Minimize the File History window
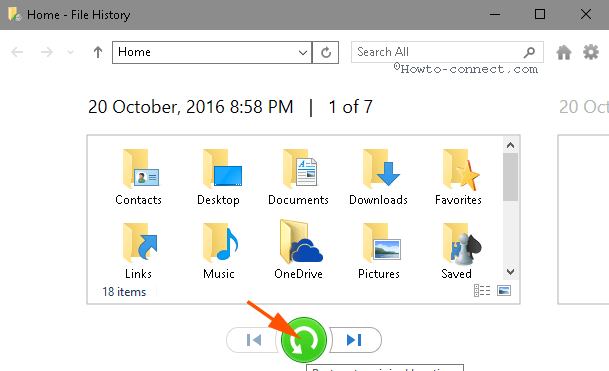The height and width of the screenshot is (371, 609). click(494, 14)
